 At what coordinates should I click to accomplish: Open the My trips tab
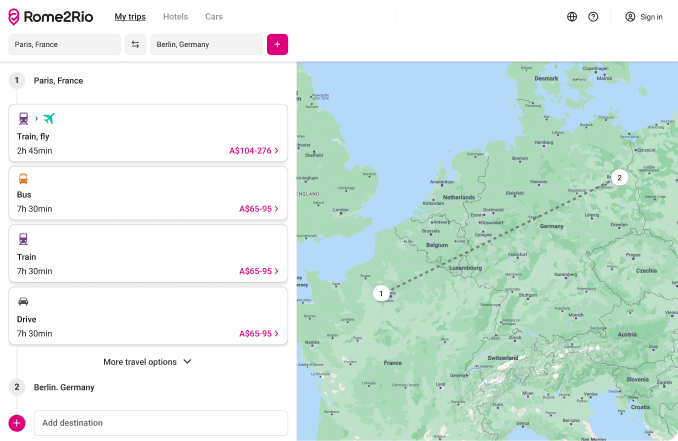pos(130,17)
